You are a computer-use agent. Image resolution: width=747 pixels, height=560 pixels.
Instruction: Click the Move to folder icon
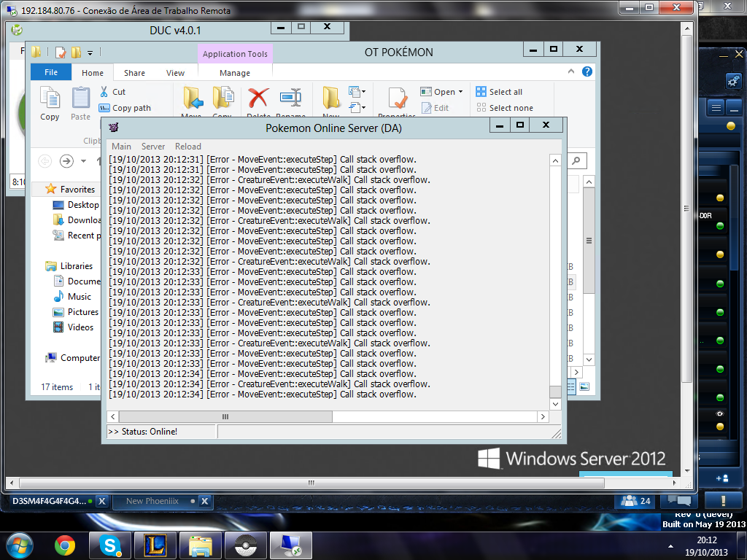193,98
